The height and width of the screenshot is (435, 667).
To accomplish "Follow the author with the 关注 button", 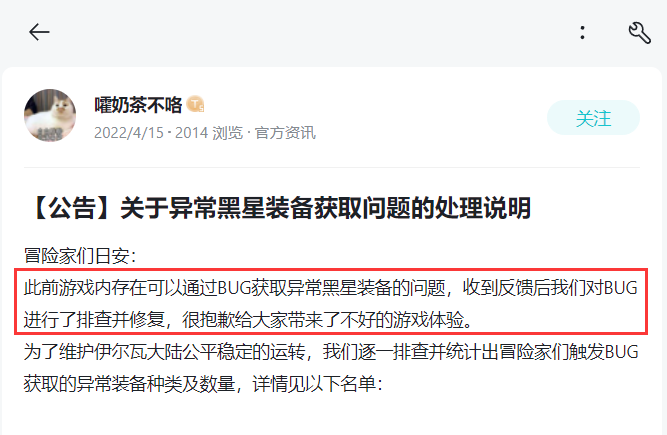I will [x=593, y=118].
